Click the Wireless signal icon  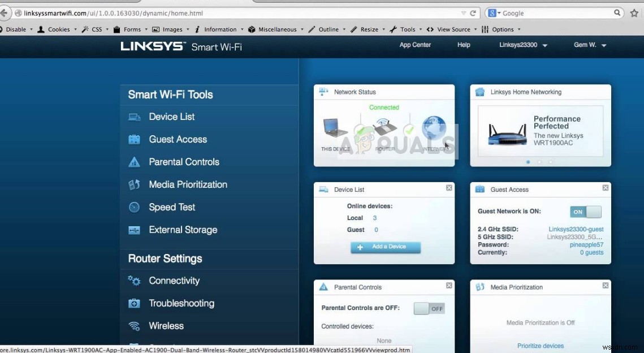pyautogui.click(x=135, y=326)
